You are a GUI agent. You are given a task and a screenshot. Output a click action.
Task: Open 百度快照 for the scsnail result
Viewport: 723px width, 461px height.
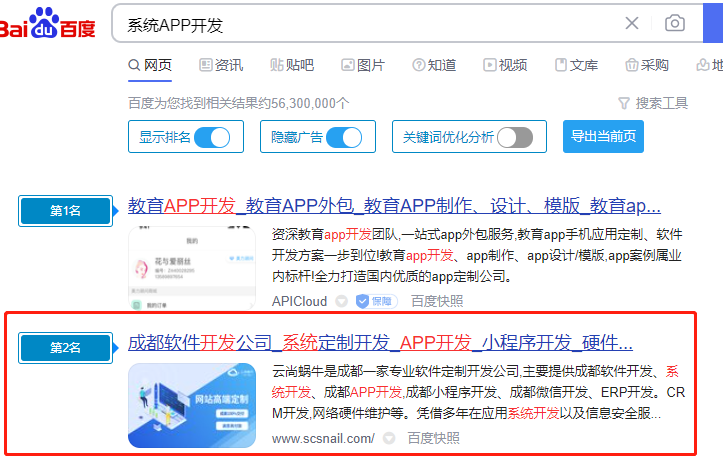434,438
